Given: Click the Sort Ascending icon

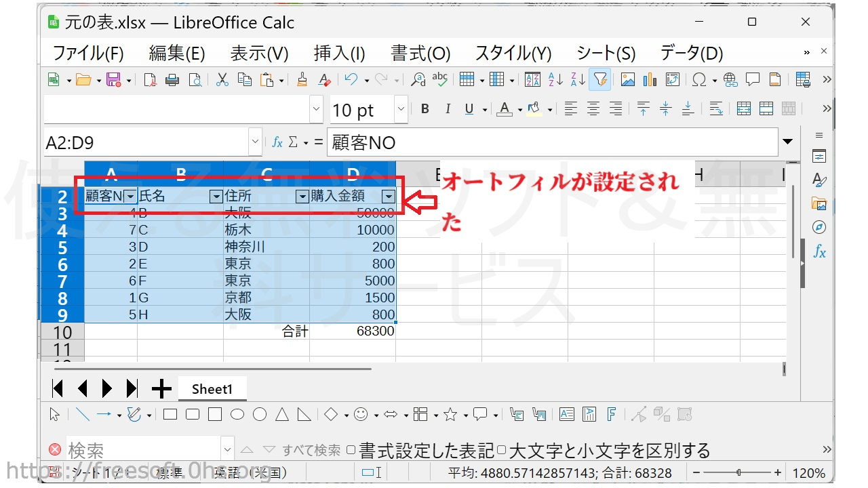Looking at the screenshot, I should point(555,80).
